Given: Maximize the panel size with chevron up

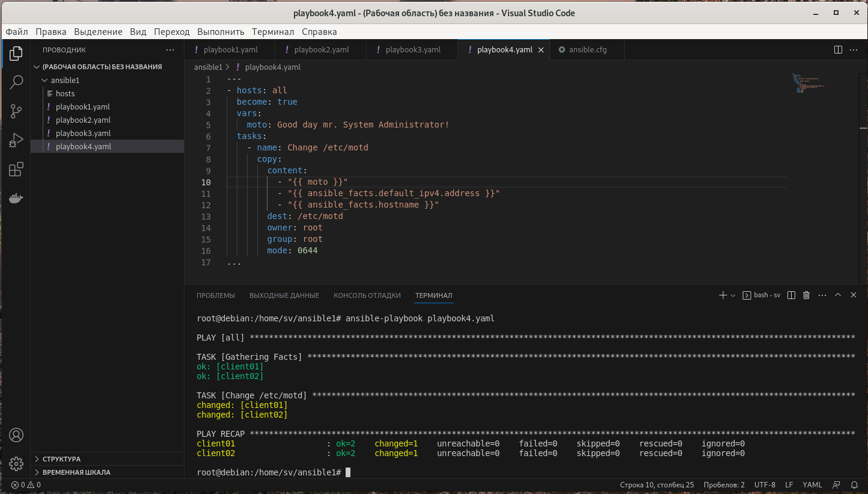Looking at the screenshot, I should click(838, 295).
